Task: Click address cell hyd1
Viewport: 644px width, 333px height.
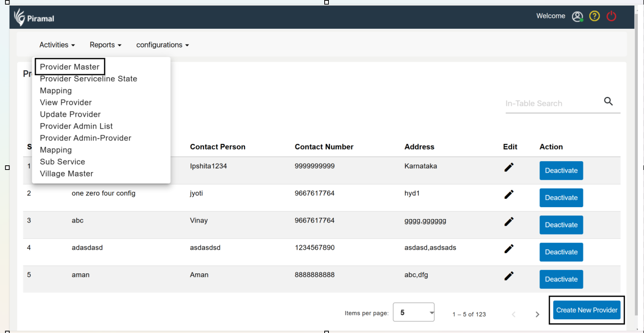Action: point(412,193)
